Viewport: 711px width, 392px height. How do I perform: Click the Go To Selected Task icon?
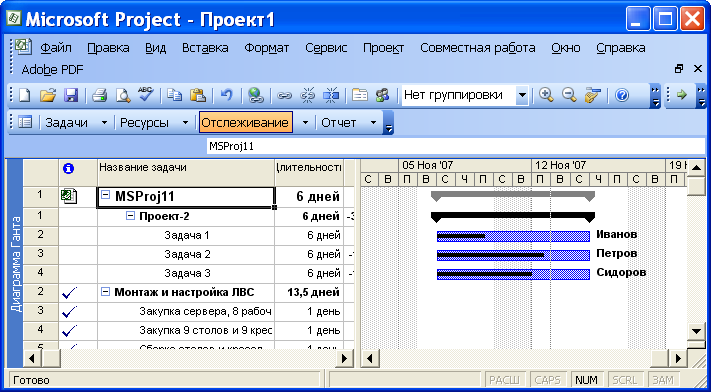592,95
